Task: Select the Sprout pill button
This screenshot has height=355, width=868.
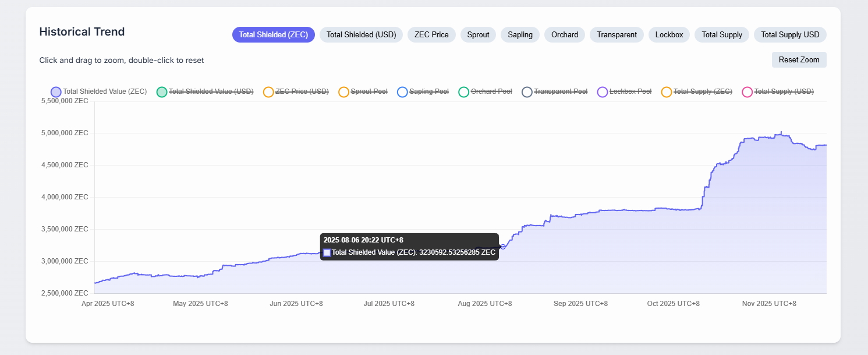Action: 478,34
